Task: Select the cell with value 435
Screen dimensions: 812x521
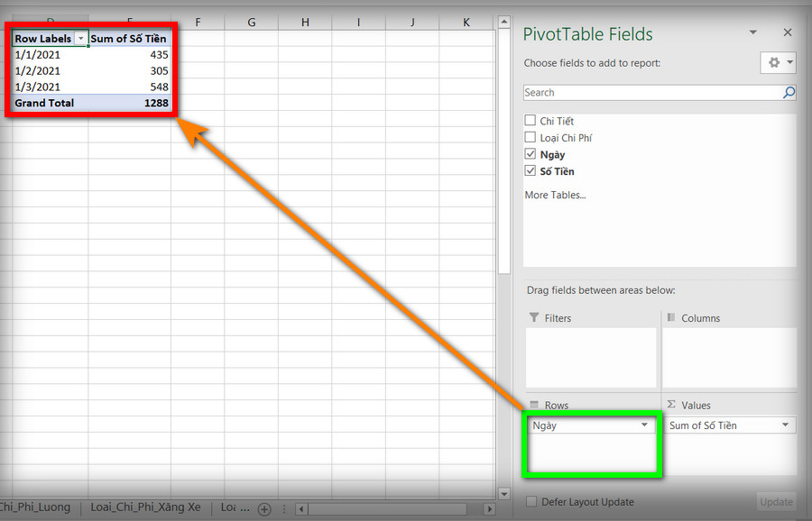Action: (x=129, y=55)
